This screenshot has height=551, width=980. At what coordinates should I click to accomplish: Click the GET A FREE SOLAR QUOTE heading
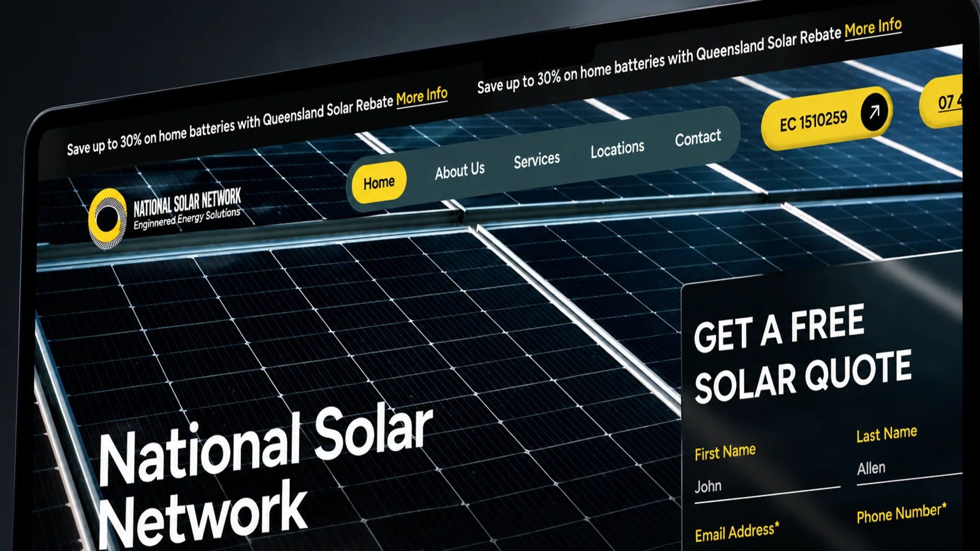802,354
